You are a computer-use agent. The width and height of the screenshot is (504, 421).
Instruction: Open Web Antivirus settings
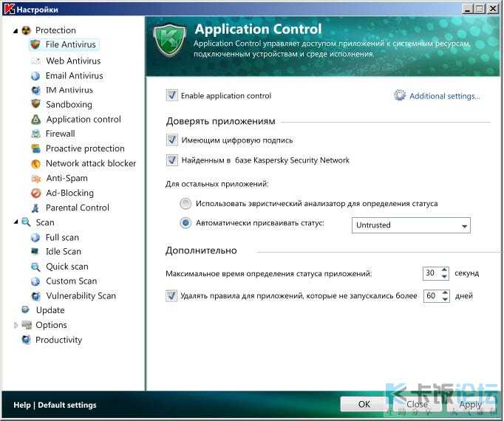[x=73, y=61]
